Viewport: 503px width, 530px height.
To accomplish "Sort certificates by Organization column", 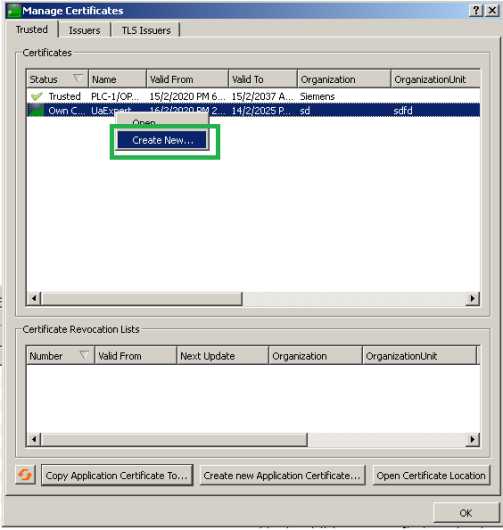I will 344,79.
